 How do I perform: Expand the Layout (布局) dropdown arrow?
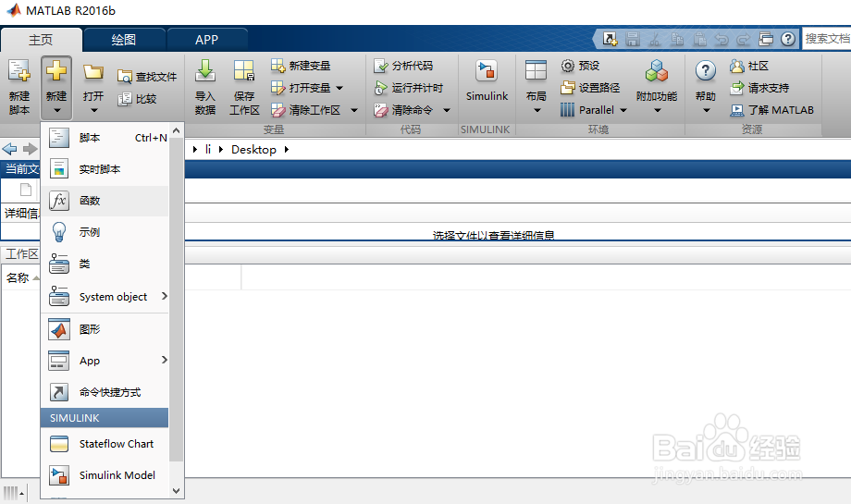(x=537, y=111)
